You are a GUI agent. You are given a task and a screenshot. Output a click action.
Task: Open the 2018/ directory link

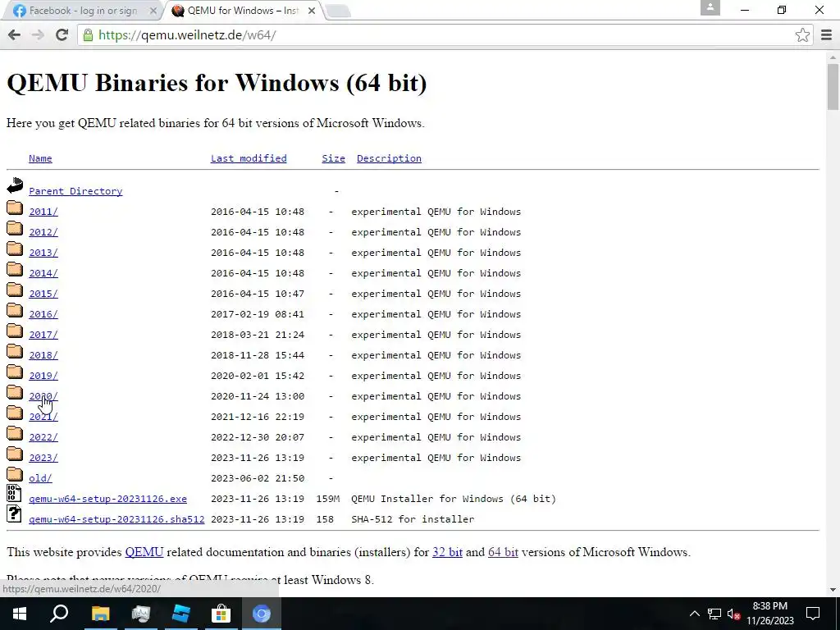click(43, 355)
